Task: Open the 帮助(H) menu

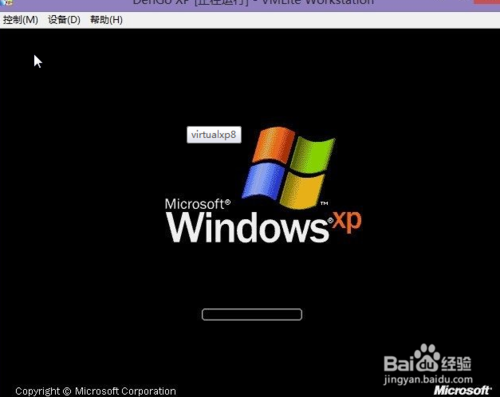Action: point(106,20)
